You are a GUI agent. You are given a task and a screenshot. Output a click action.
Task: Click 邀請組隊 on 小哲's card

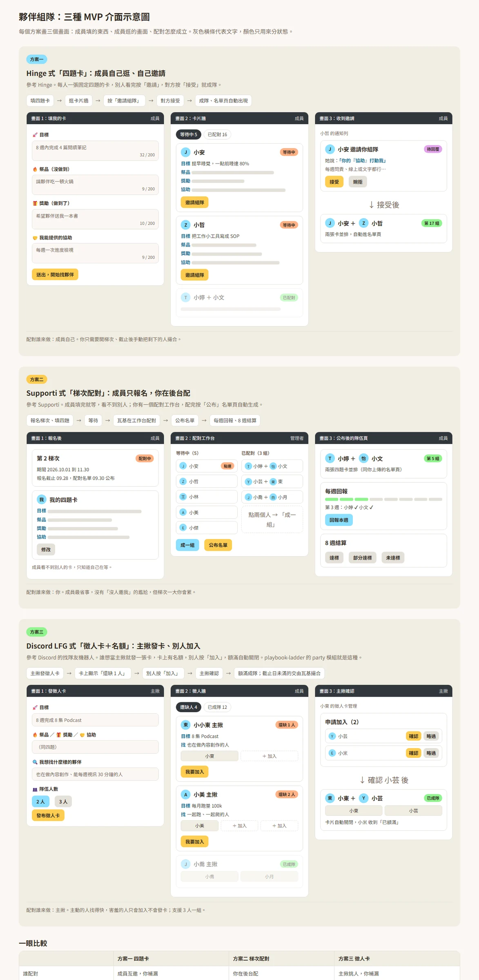[x=194, y=275]
